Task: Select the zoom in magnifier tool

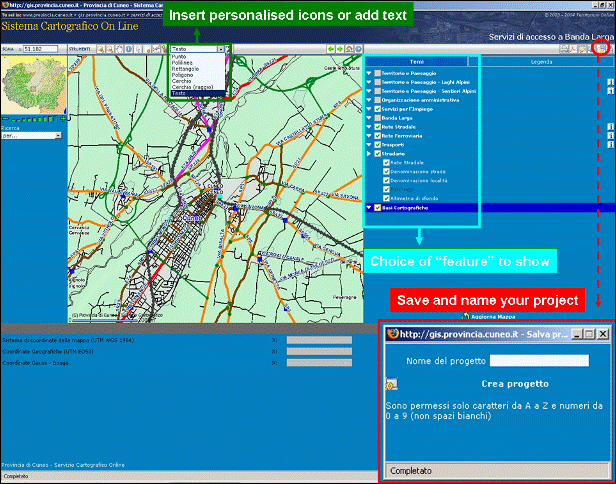Action: (101, 49)
